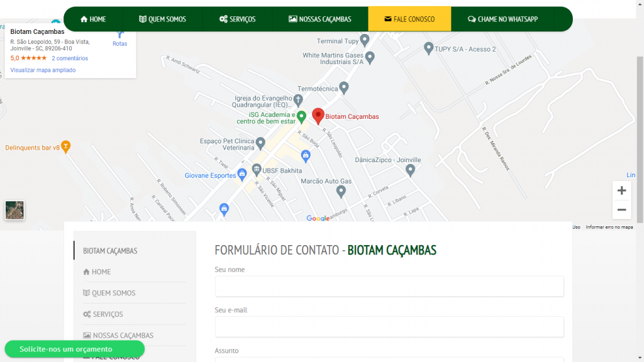Open NOSSAS CAÇAMBAS in the sidebar

tap(118, 336)
